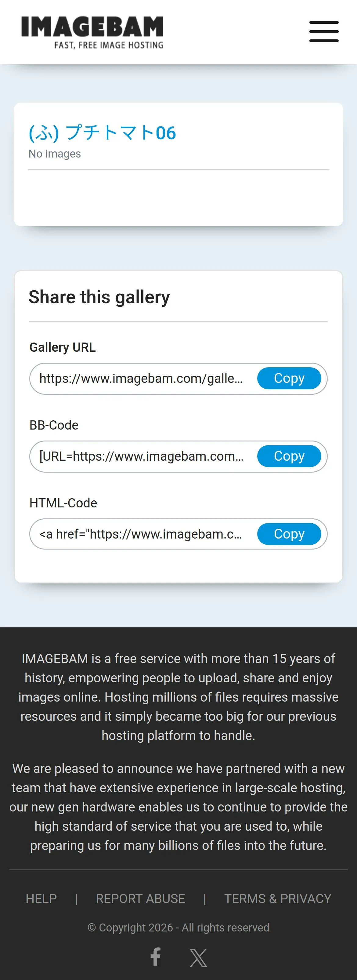The height and width of the screenshot is (980, 357).
Task: Go to REPORT ABUSE page
Action: tap(140, 898)
